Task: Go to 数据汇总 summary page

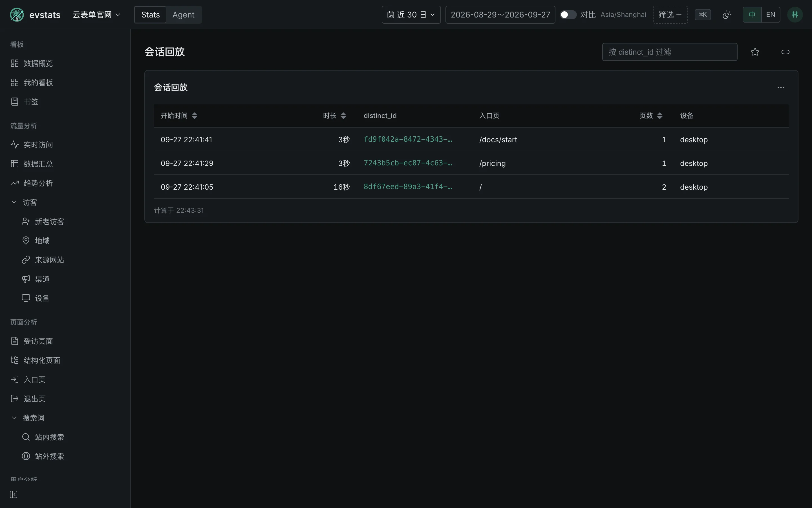Action: coord(65,164)
